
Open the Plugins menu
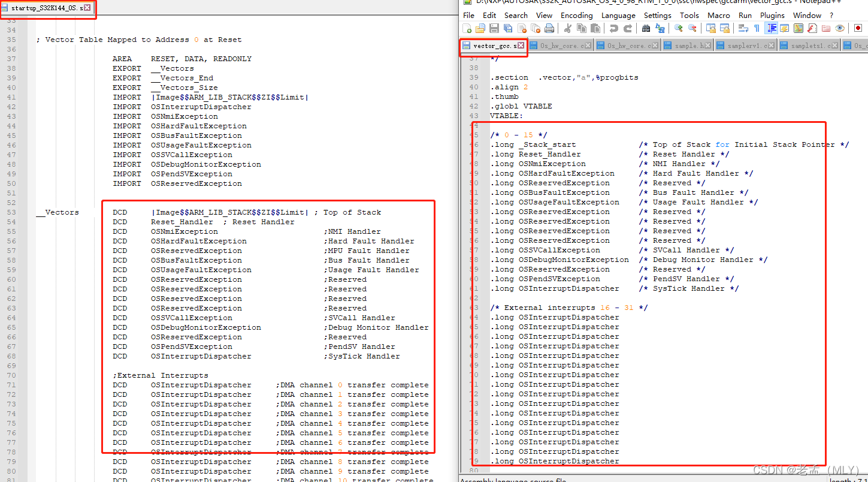coord(772,15)
